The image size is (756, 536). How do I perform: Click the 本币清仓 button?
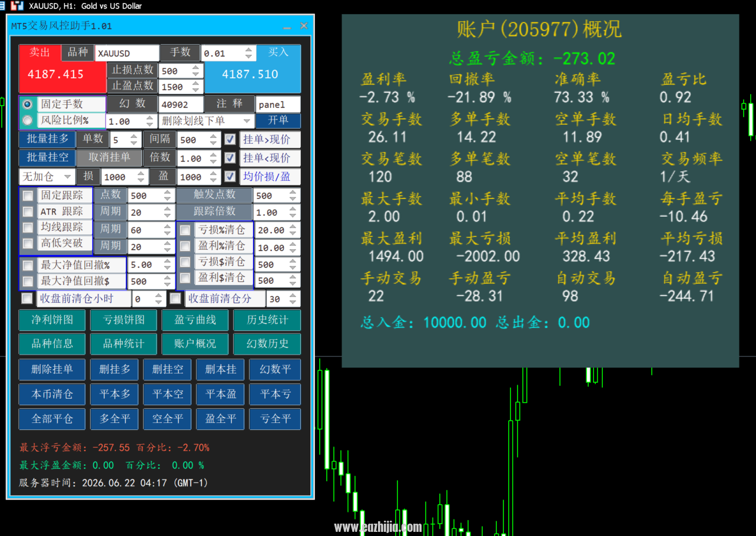pyautogui.click(x=52, y=395)
